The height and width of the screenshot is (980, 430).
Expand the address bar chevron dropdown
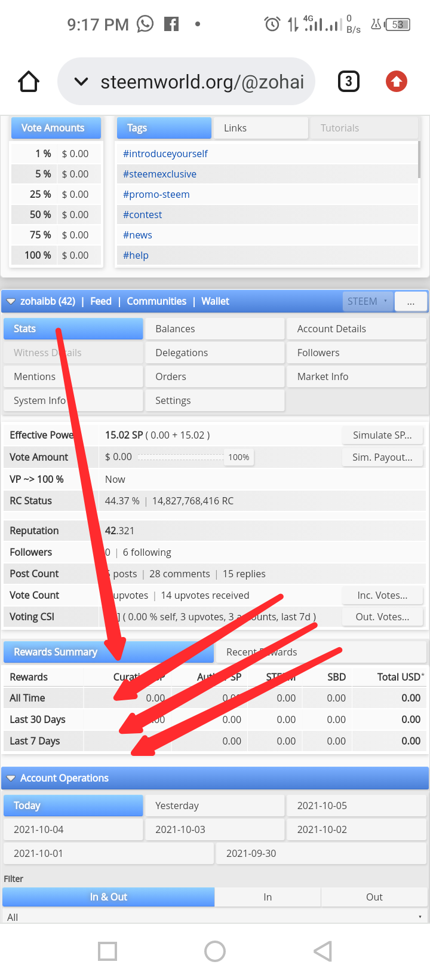(81, 82)
